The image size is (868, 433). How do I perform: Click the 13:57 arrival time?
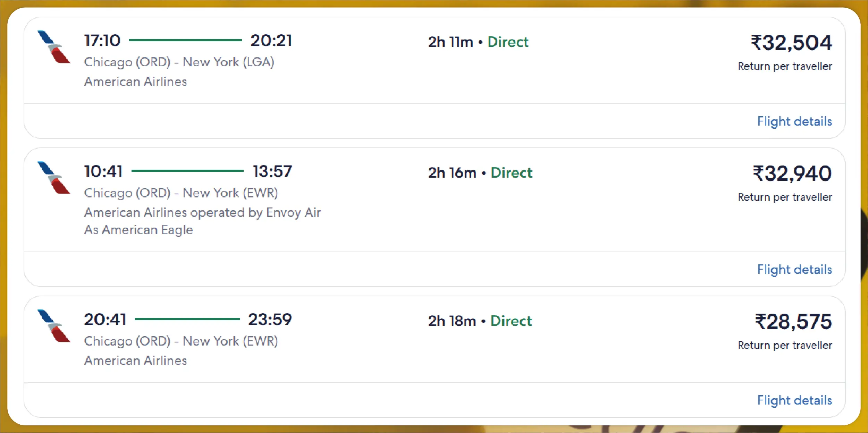tap(272, 171)
